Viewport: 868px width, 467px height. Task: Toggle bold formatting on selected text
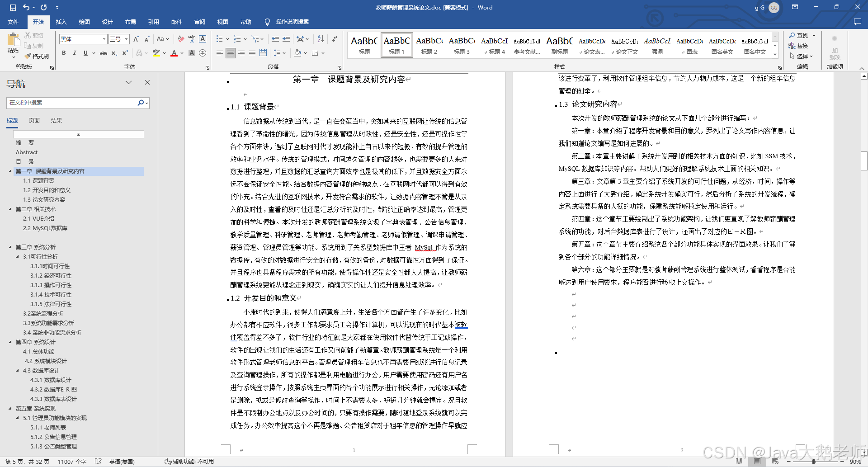(x=64, y=53)
